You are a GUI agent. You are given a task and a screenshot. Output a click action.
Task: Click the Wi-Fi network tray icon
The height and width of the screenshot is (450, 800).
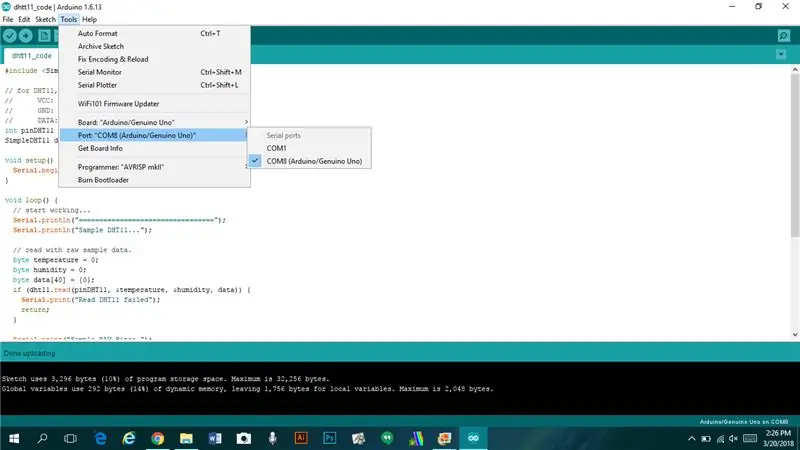(720, 438)
